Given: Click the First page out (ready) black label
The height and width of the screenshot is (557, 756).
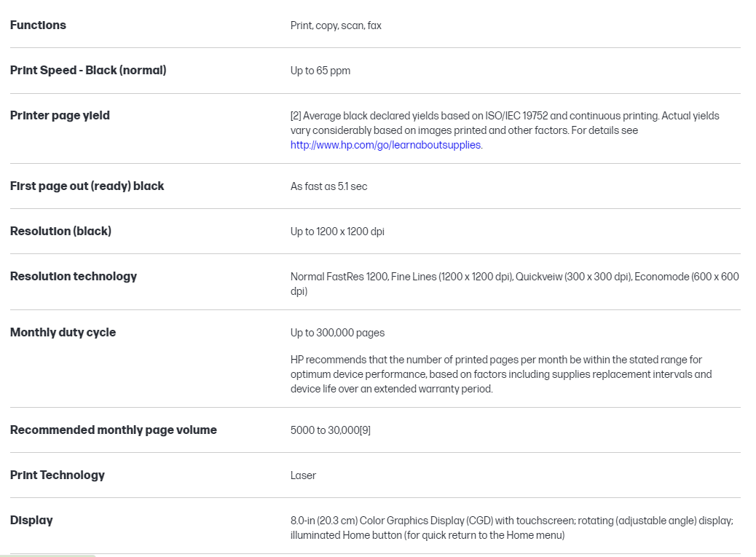Looking at the screenshot, I should click(87, 186).
